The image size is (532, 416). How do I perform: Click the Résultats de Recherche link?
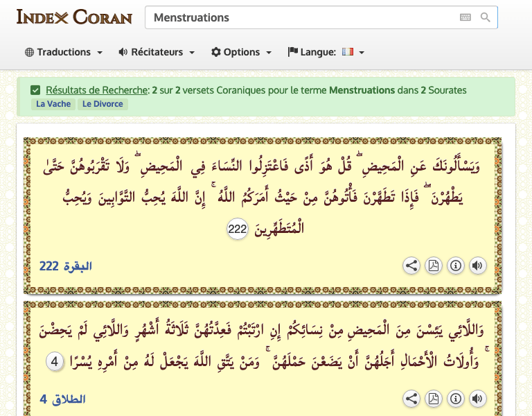coord(97,90)
